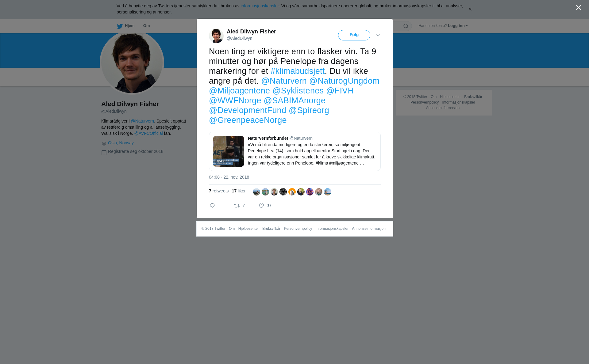Play the Naturvernforbundet video thumbnail
This screenshot has height=364, width=589.
pyautogui.click(x=229, y=151)
